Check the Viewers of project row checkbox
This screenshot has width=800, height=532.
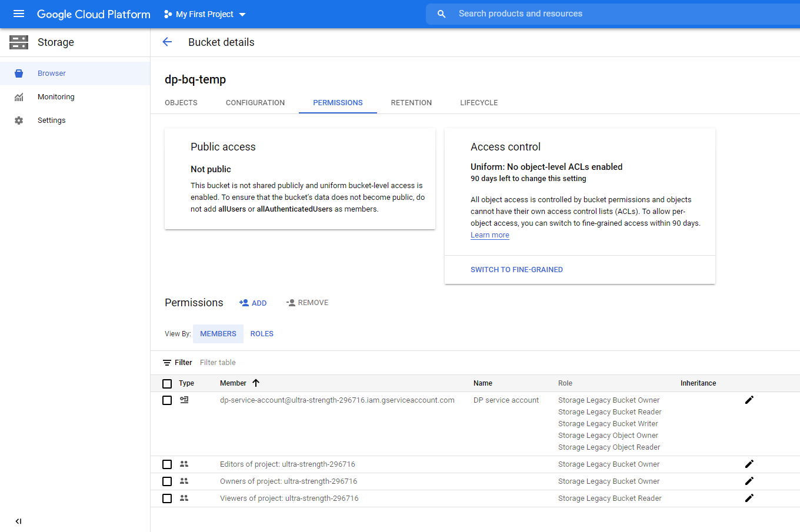(167, 498)
